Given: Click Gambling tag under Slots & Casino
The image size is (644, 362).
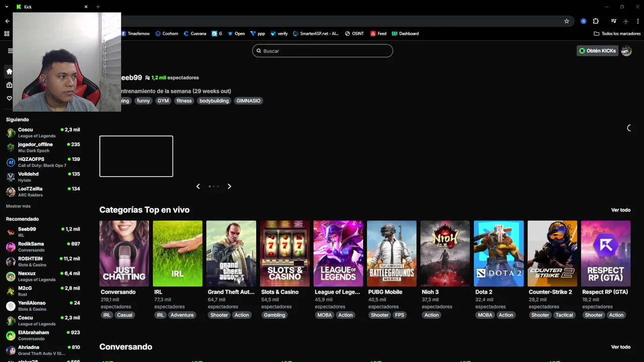Looking at the screenshot, I should pyautogui.click(x=275, y=315).
